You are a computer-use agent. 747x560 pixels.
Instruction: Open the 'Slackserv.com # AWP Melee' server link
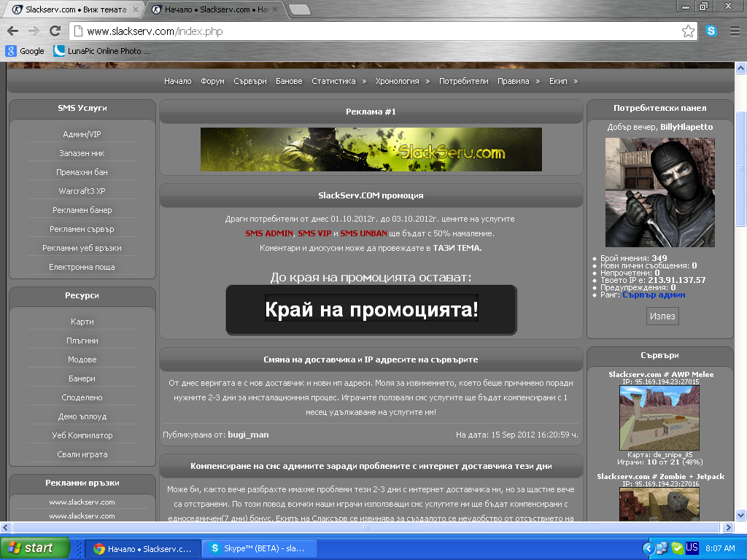(x=661, y=374)
